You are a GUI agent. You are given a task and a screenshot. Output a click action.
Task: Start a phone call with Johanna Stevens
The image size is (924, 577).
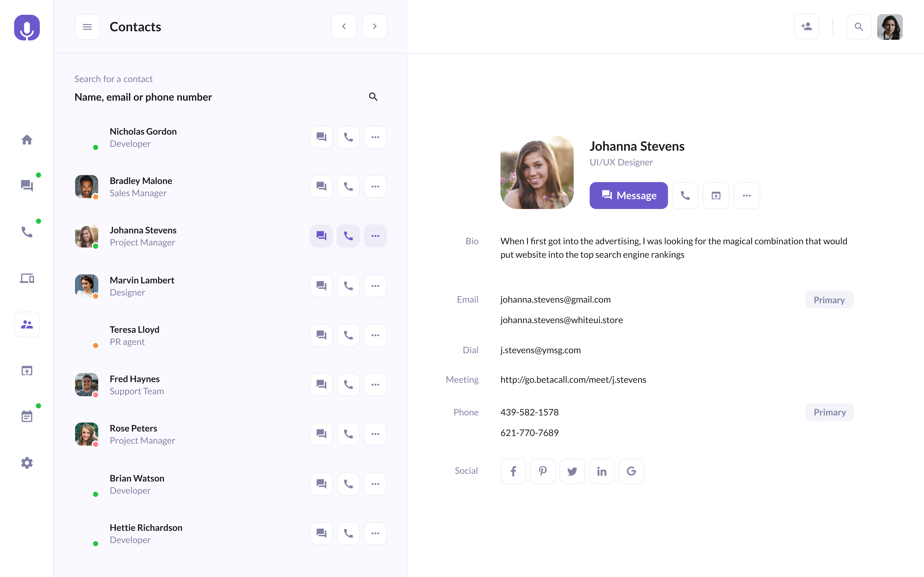point(685,195)
